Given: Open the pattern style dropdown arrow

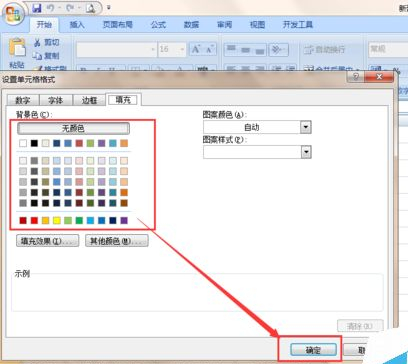Looking at the screenshot, I should coord(306,152).
